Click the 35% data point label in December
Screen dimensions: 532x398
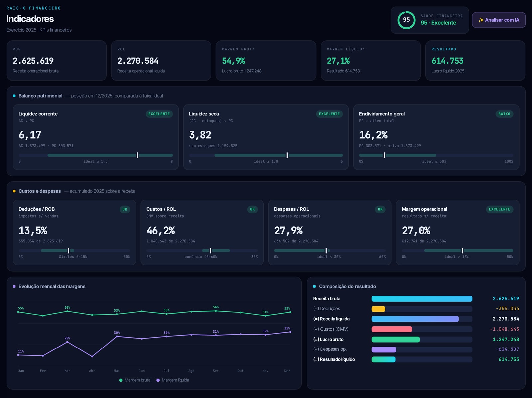pos(287,328)
